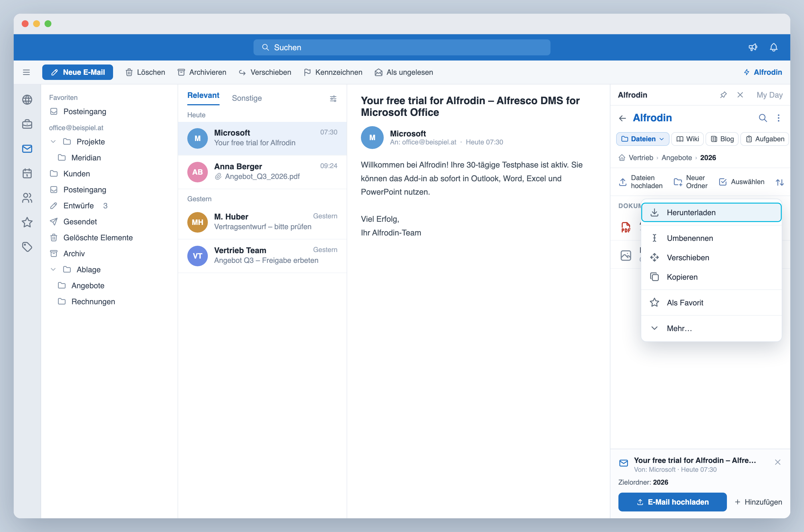Click Neuer Ordner

tap(690, 182)
